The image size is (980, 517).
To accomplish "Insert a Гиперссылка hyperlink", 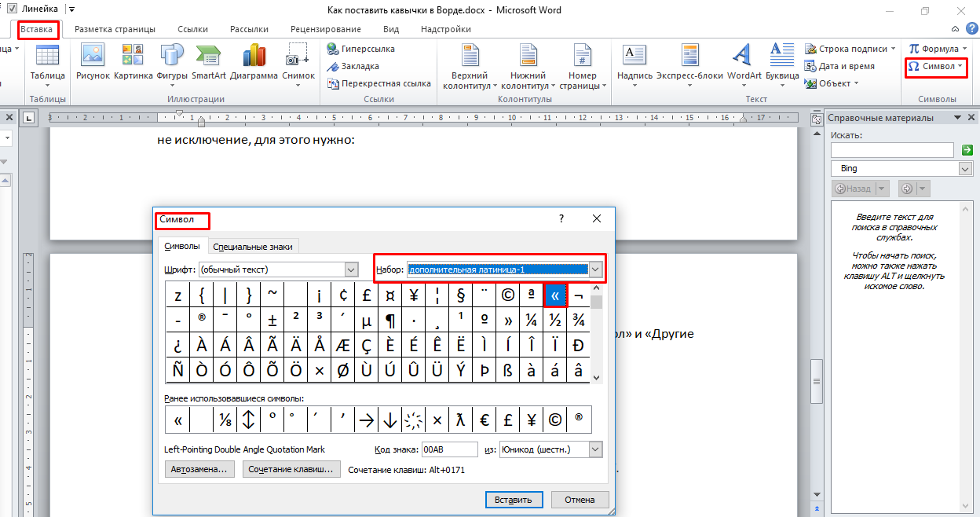I will (360, 49).
